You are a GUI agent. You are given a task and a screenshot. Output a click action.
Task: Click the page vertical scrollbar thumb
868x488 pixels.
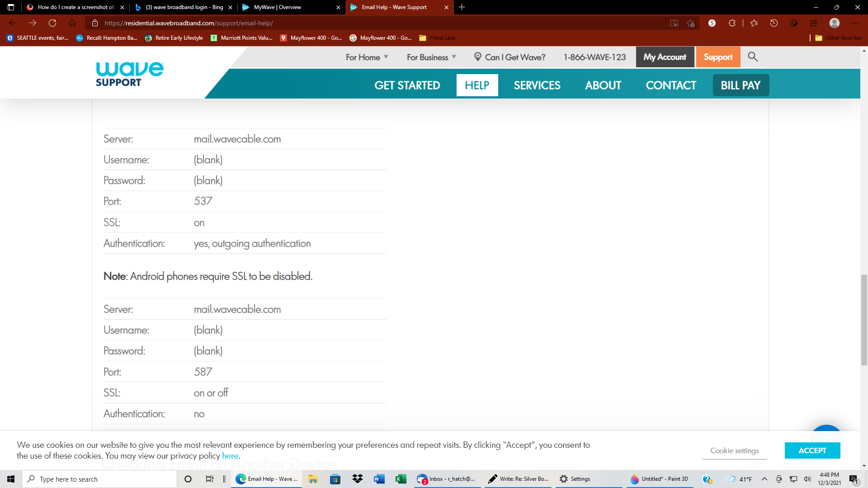pos(864,320)
